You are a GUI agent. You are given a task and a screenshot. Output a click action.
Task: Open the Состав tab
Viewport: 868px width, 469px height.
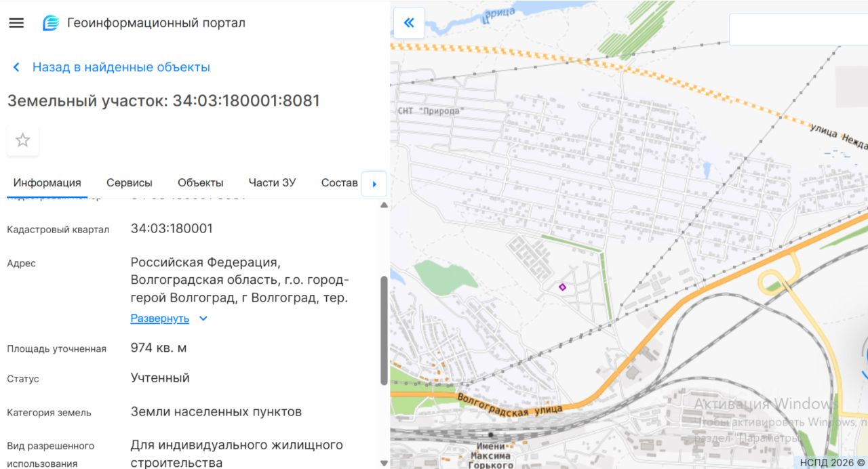click(339, 183)
